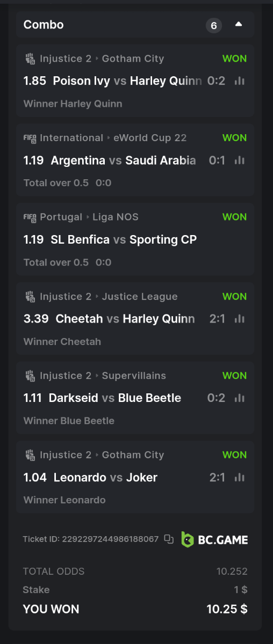Click the Injustice 2 fist icon in first bet
This screenshot has height=644, width=273.
click(x=30, y=58)
